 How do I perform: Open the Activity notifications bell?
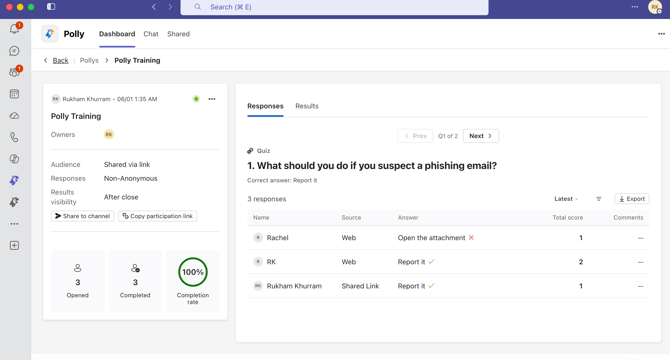(14, 29)
